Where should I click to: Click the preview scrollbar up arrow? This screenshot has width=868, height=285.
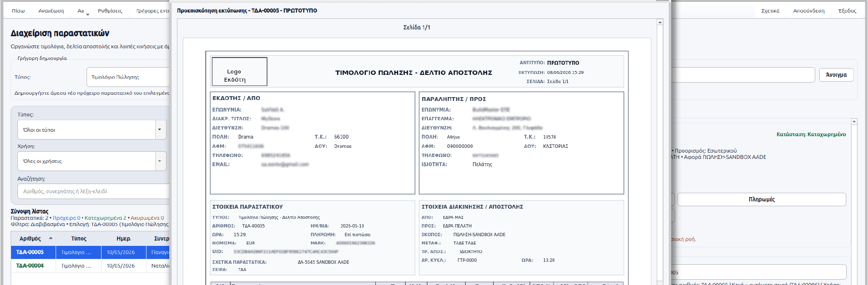tap(660, 22)
